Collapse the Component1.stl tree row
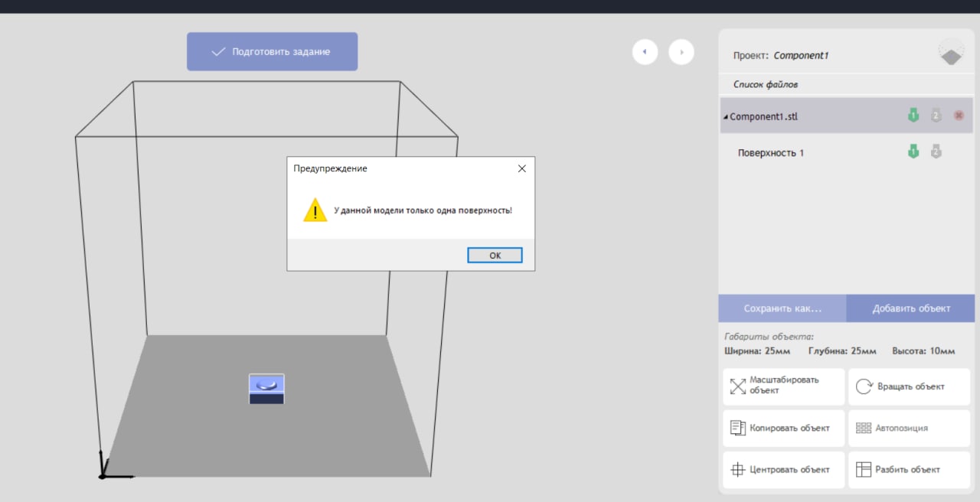 (x=726, y=117)
